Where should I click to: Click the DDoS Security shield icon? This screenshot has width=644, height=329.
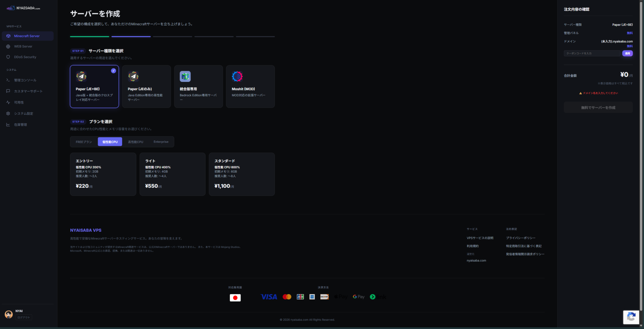pyautogui.click(x=8, y=57)
